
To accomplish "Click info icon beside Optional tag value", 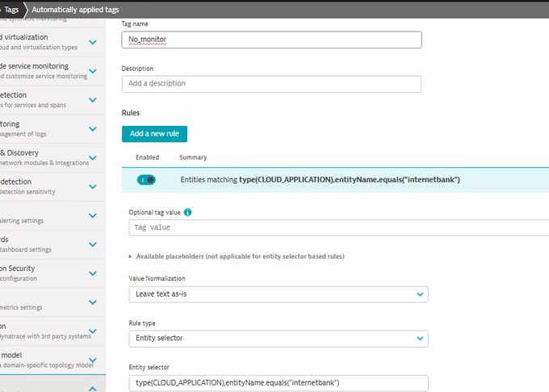I will coord(188,212).
